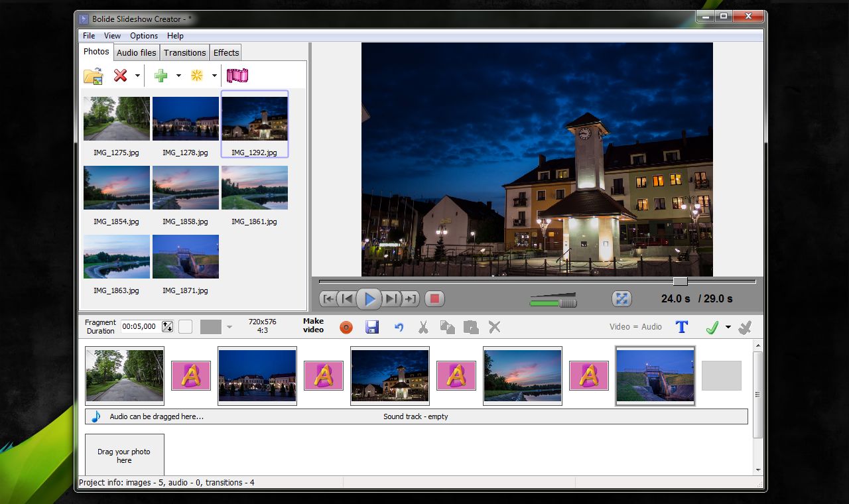Toggle fullscreen preview icon
This screenshot has width=849, height=504.
click(621, 298)
